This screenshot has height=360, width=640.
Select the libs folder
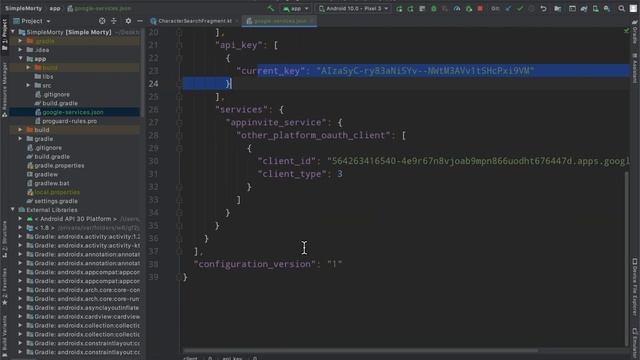(x=44, y=76)
